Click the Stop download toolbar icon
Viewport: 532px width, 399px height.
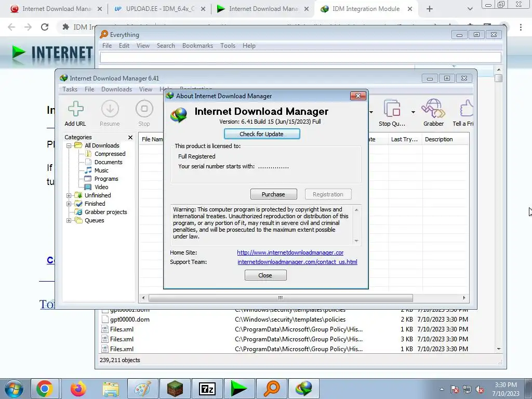pos(144,114)
